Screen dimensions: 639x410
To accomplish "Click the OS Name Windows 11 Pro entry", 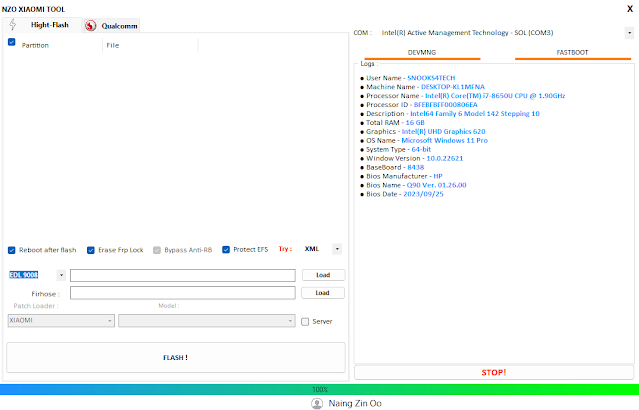I will tap(424, 141).
